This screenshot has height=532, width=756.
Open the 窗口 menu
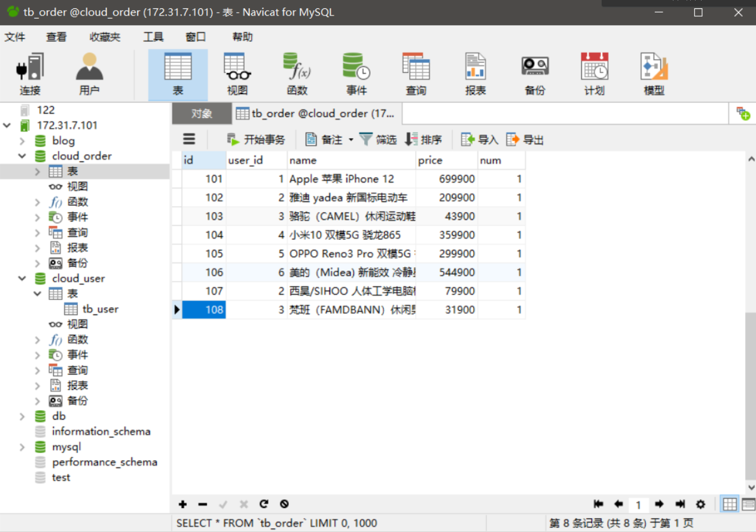click(x=196, y=37)
